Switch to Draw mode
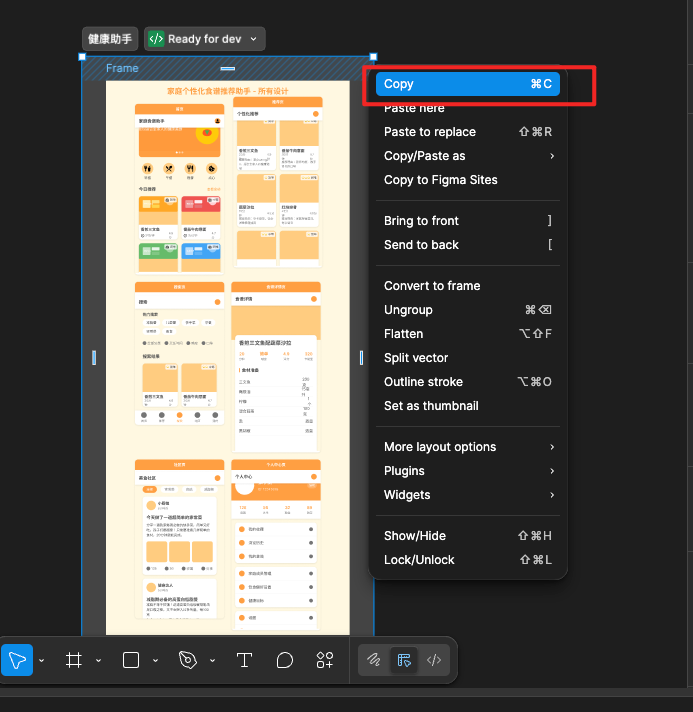 click(374, 660)
